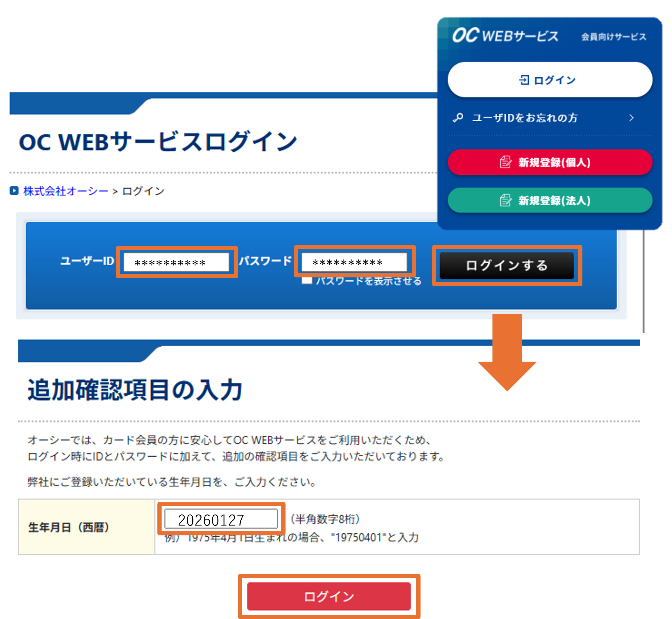Check the パスワードを表示させる checkbox
Viewport: 672px width, 619px height.
pos(307,281)
